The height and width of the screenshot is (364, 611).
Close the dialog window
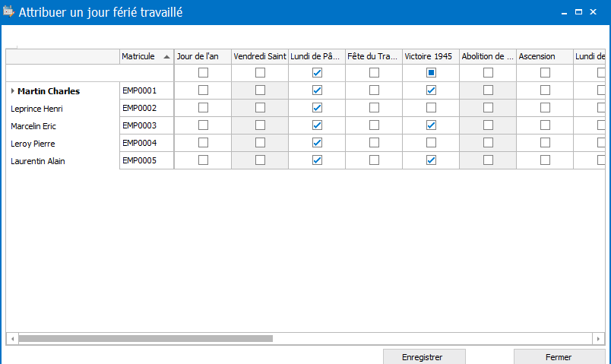coord(593,12)
